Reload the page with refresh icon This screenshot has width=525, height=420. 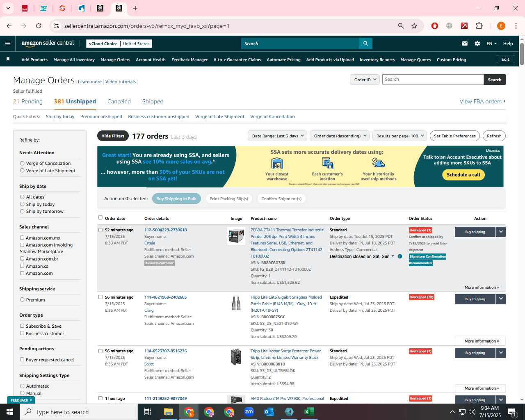click(39, 26)
